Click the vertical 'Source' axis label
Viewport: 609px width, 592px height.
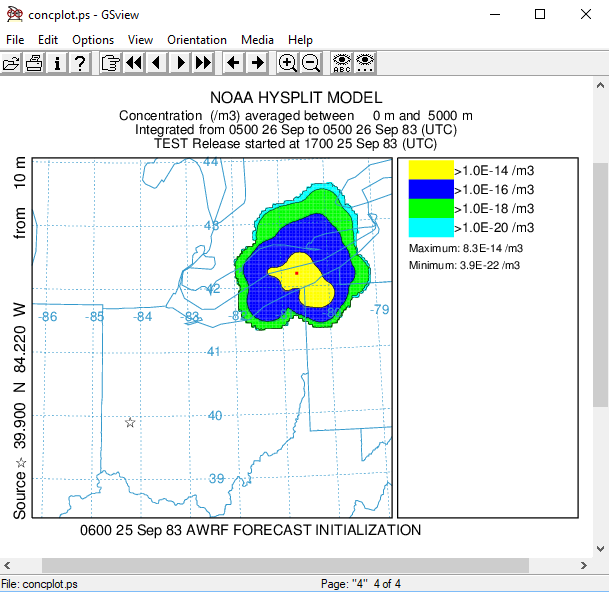click(19, 495)
